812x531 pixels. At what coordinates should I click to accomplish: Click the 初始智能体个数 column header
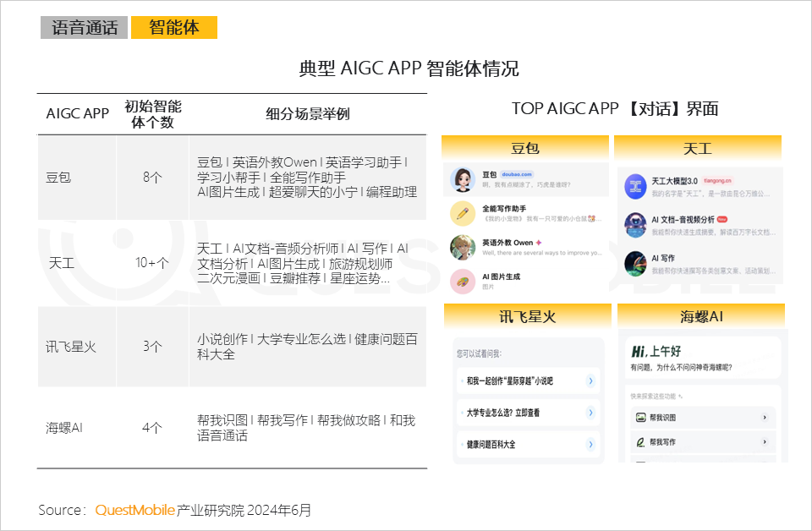coord(153,114)
